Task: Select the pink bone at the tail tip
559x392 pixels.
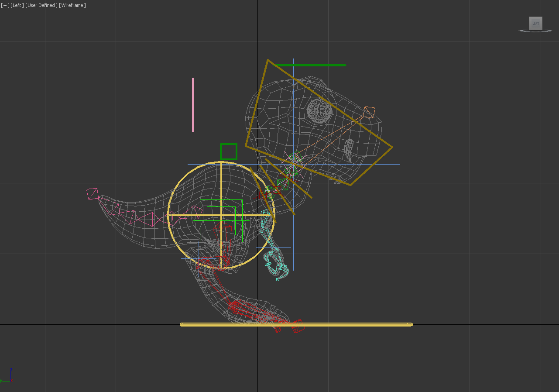Action: (93, 194)
